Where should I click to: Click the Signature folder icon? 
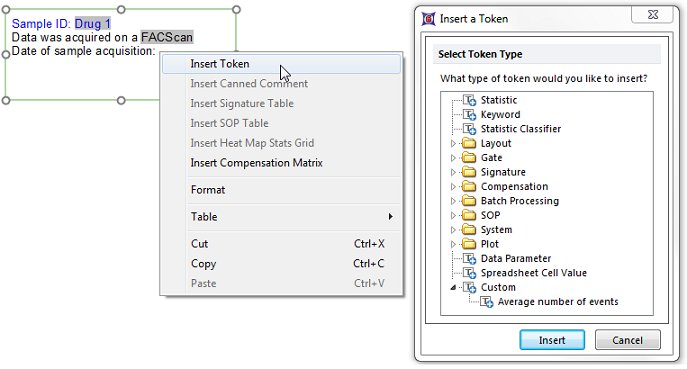pyautogui.click(x=469, y=172)
